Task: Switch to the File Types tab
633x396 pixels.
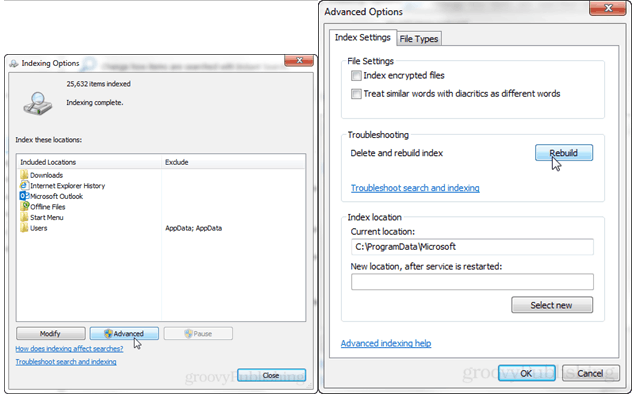Action: [419, 39]
